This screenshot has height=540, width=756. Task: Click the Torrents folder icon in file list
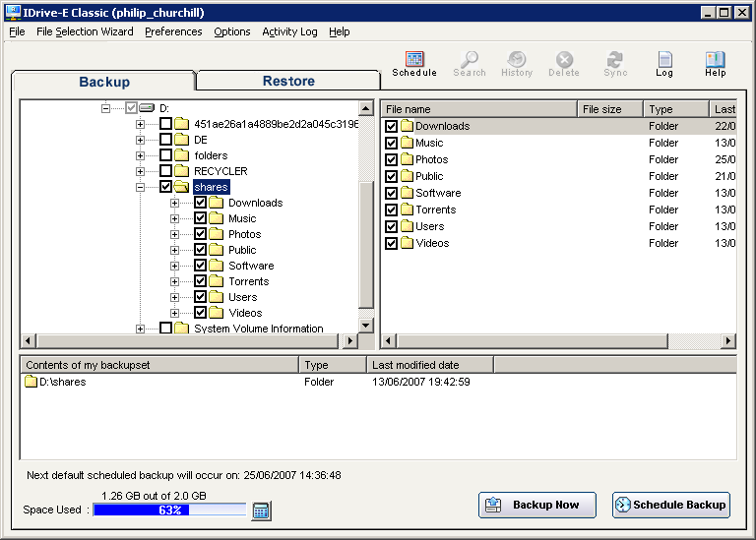pos(408,210)
